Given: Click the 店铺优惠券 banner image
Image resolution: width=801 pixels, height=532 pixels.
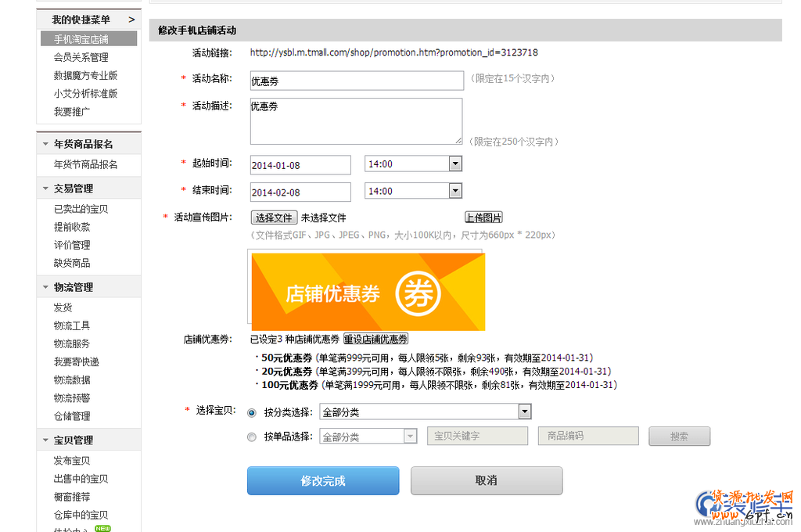Looking at the screenshot, I should pyautogui.click(x=368, y=292).
